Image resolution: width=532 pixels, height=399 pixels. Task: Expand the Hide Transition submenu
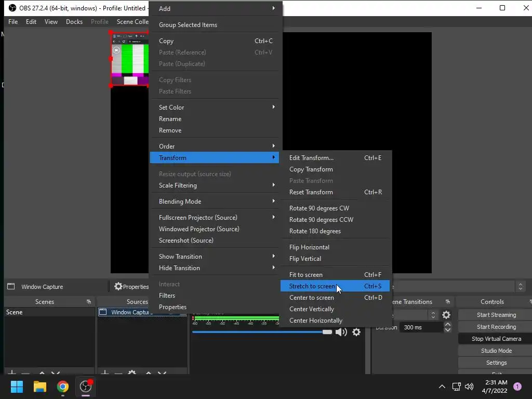216,268
